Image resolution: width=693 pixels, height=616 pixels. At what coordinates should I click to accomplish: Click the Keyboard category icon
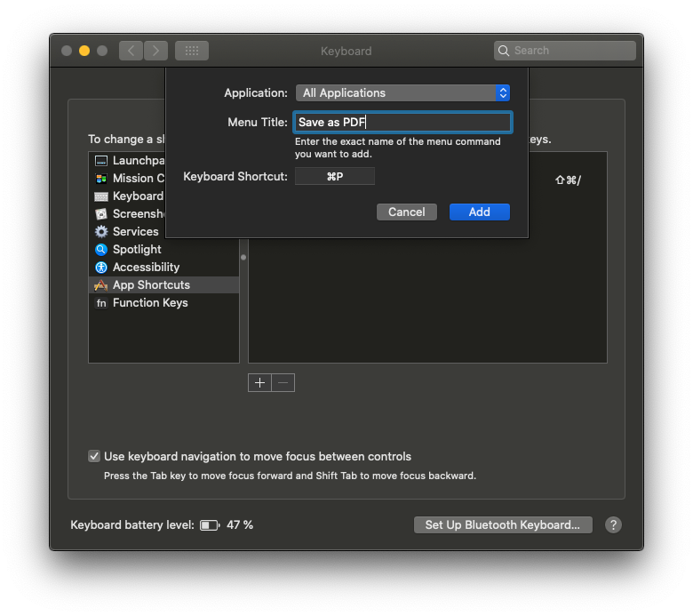point(101,196)
